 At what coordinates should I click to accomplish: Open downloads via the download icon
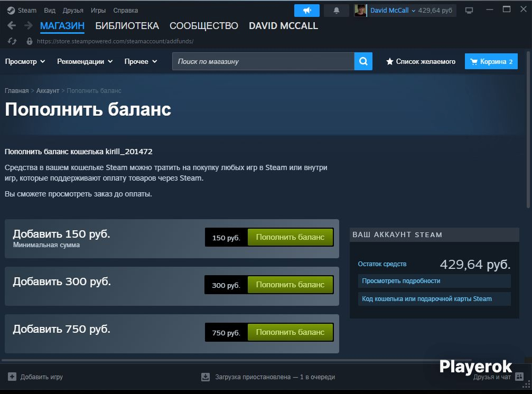coord(206,377)
